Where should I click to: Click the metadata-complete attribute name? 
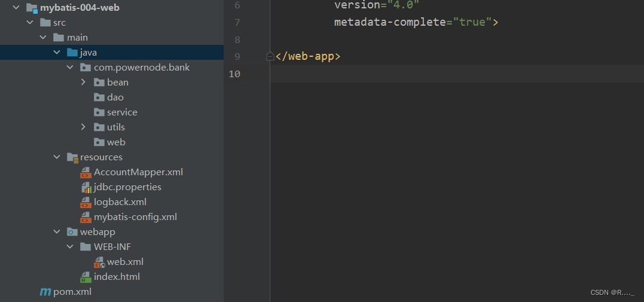coord(390,22)
